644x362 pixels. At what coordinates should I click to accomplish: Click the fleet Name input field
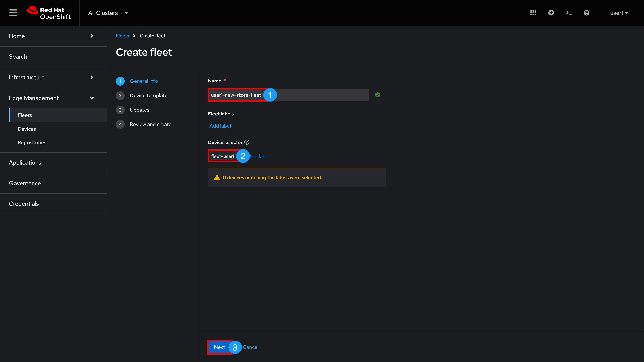288,95
